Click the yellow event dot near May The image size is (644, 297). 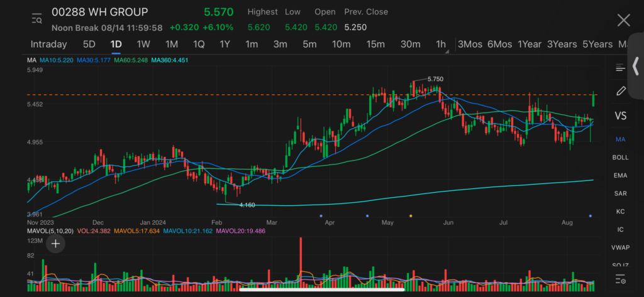411,215
